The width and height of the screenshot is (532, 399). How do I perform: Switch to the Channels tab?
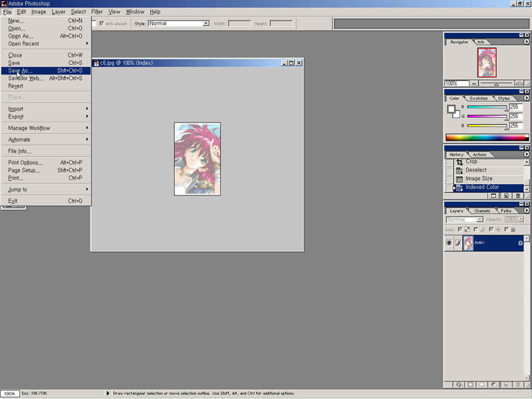click(x=481, y=211)
